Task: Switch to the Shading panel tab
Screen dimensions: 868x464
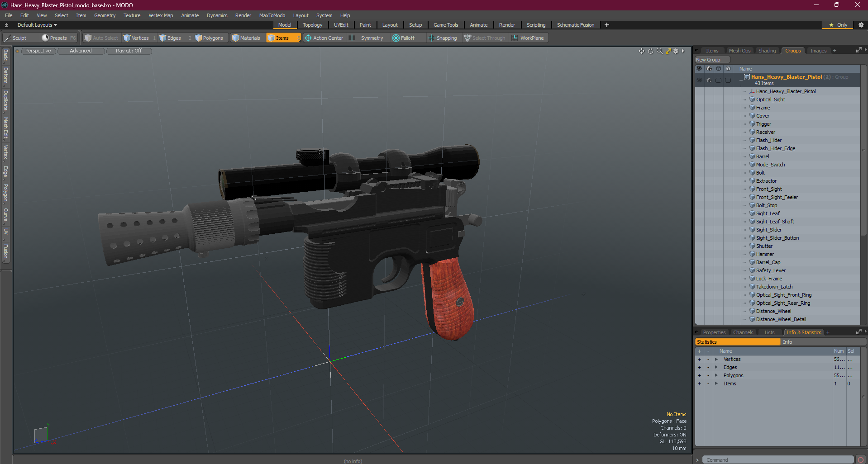Action: [x=767, y=51]
